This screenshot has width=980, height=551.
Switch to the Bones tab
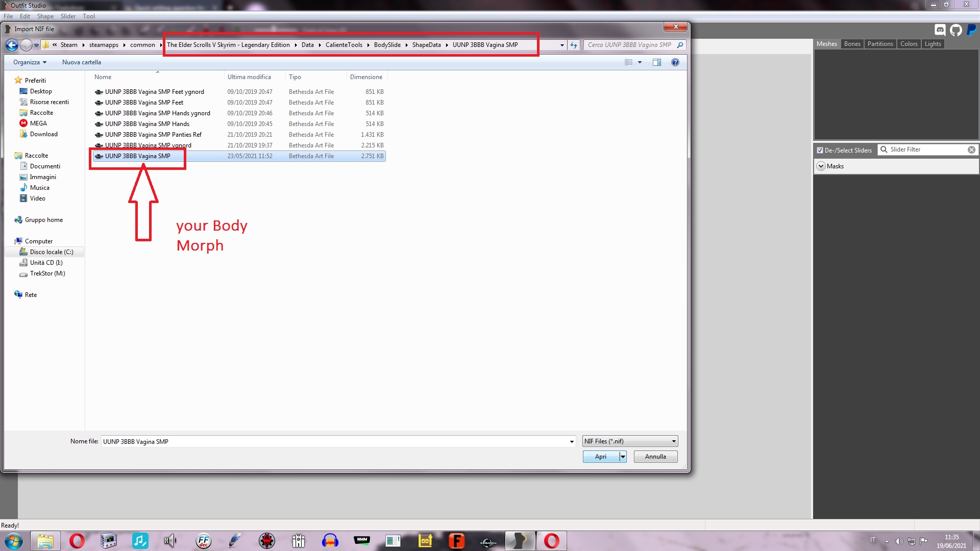click(852, 44)
